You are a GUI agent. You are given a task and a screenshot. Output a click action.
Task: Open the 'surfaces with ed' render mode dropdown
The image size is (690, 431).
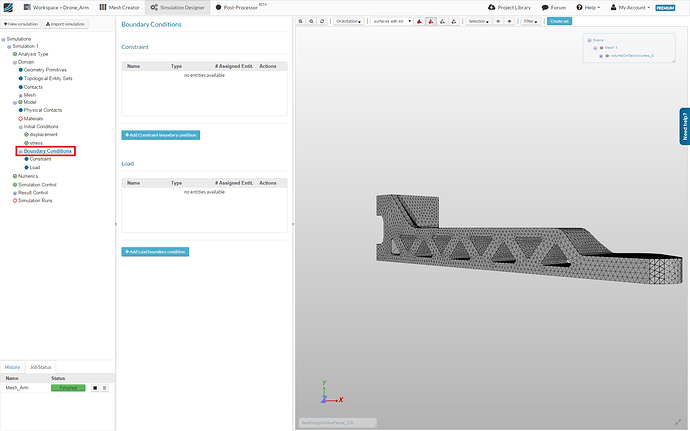click(390, 20)
